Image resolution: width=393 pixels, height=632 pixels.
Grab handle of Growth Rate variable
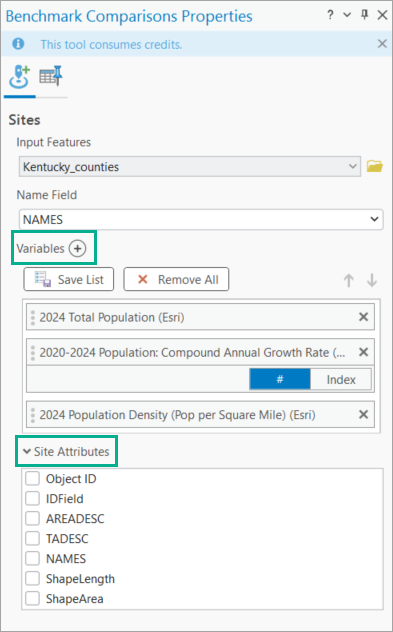point(33,352)
